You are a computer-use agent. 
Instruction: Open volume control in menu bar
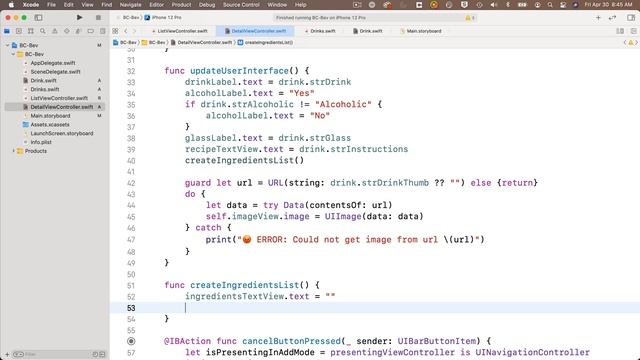[493, 5]
